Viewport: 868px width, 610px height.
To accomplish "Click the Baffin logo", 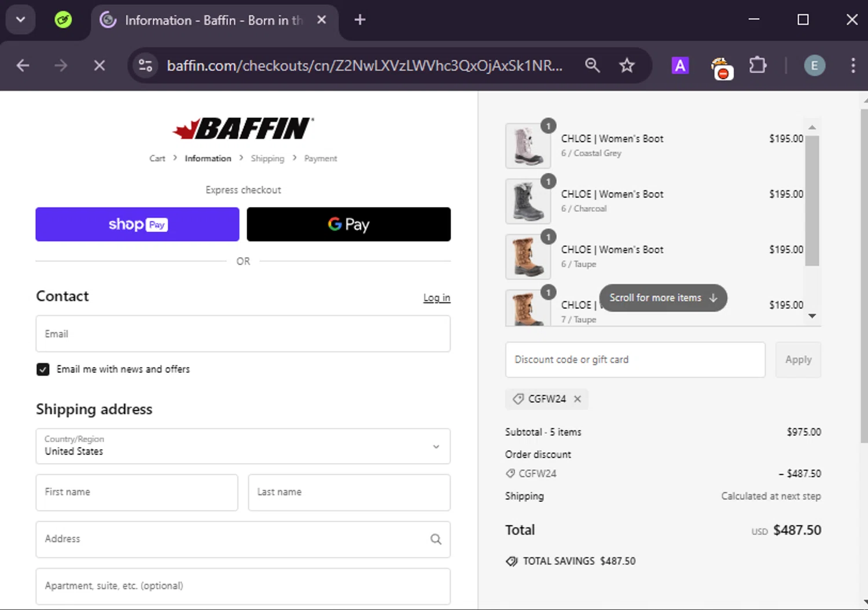I will [x=243, y=128].
